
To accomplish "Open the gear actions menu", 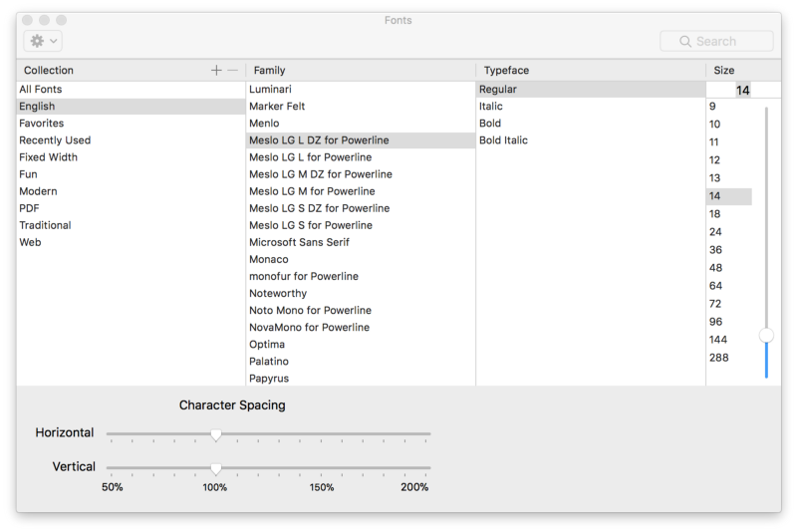I will (x=43, y=41).
